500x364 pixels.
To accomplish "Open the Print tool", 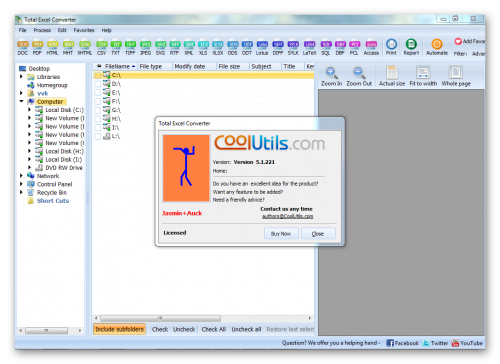I will tap(391, 47).
